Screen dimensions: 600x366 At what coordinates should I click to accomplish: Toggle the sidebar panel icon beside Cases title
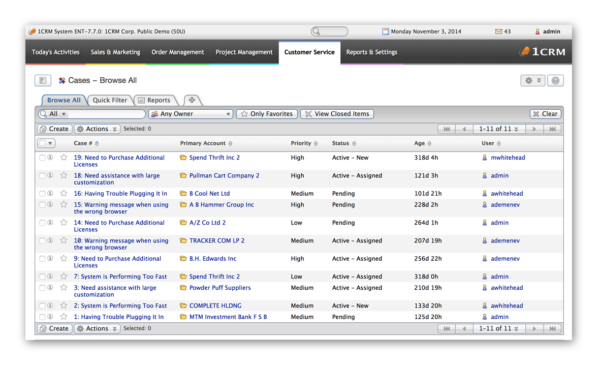[42, 80]
